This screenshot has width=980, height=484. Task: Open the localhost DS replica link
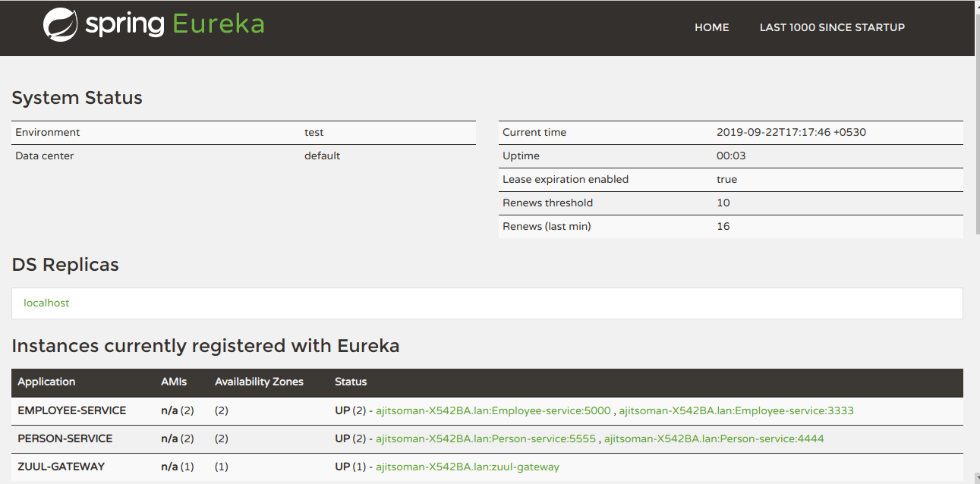point(46,303)
